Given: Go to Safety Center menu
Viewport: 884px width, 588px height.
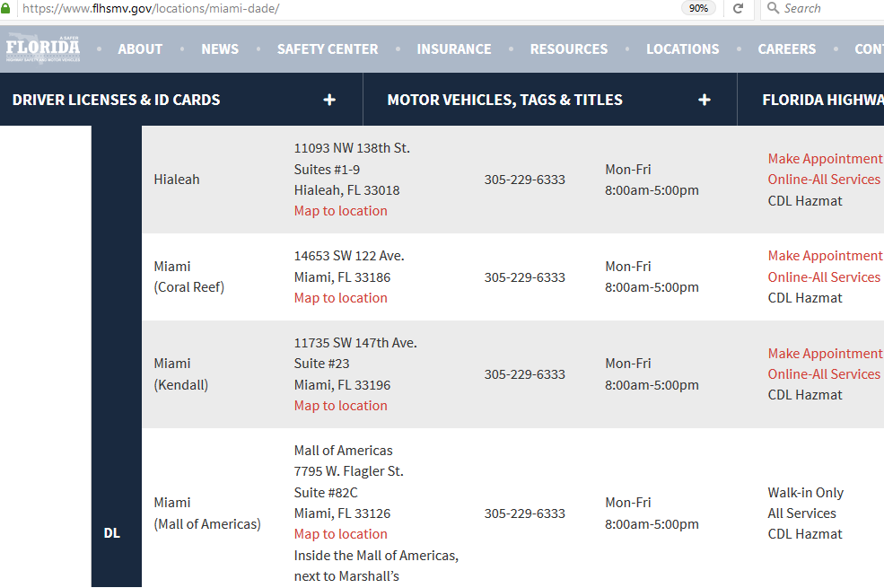Looking at the screenshot, I should [x=328, y=49].
